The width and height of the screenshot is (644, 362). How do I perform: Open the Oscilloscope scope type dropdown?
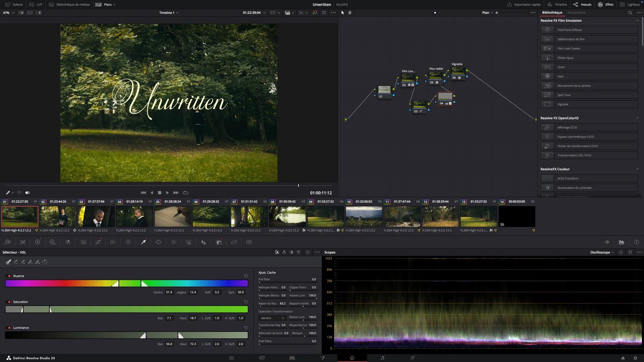pyautogui.click(x=602, y=252)
